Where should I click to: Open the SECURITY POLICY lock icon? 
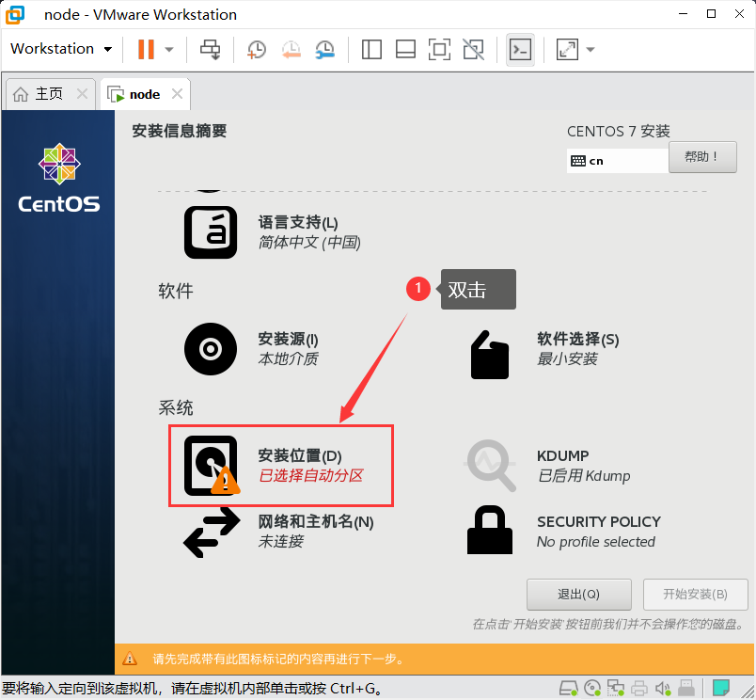click(x=489, y=530)
